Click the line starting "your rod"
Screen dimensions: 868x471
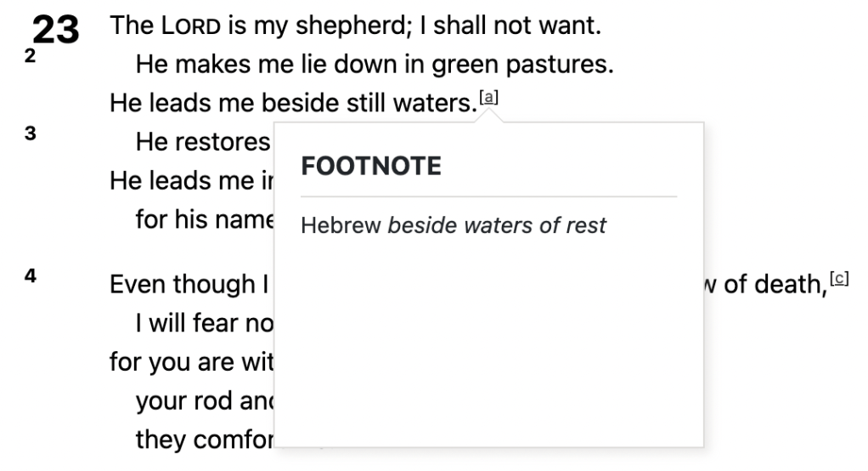[x=202, y=400]
